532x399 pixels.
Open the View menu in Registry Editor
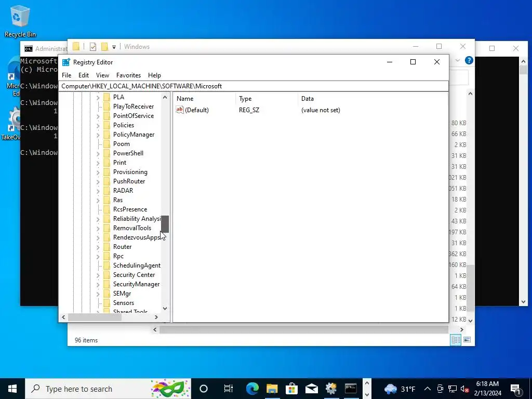(x=102, y=75)
